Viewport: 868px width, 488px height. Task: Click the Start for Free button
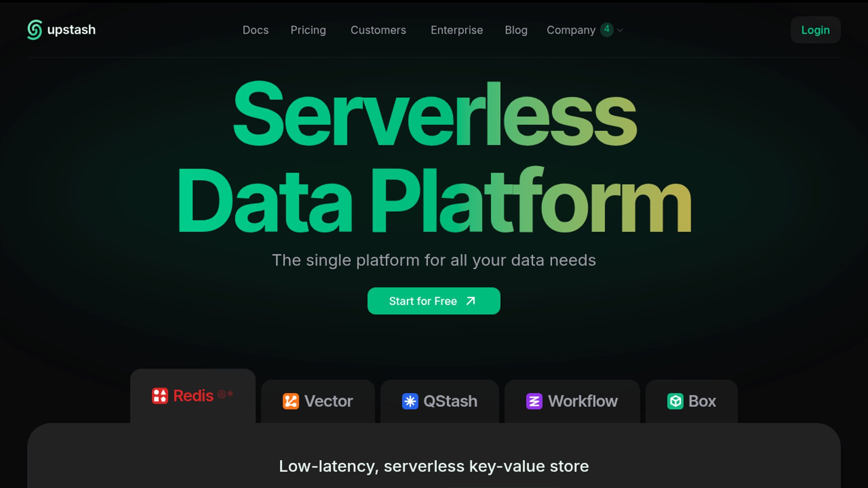coord(423,301)
